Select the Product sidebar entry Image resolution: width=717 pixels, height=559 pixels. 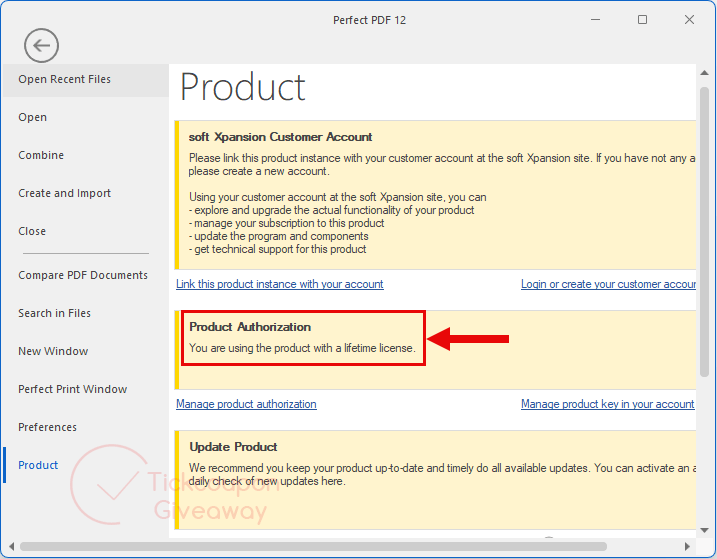point(38,465)
